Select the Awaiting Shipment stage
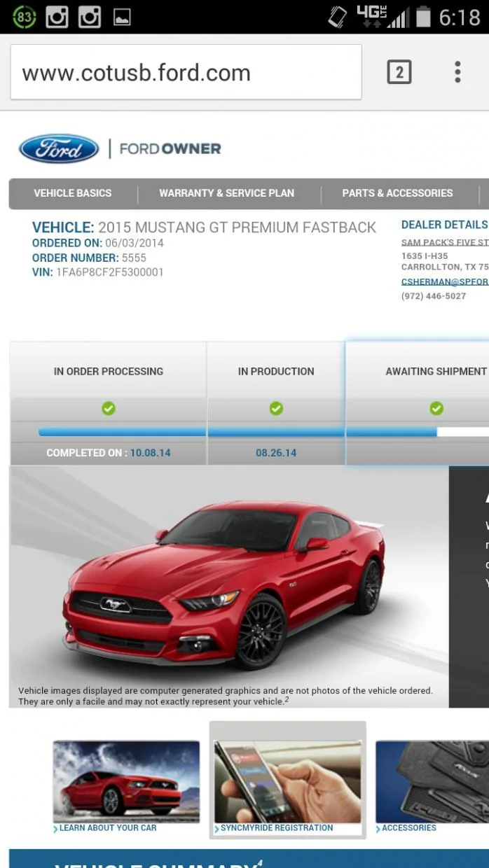 (436, 371)
